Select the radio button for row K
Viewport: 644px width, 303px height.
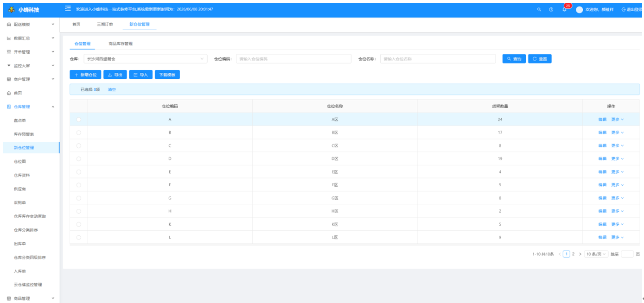78,224
